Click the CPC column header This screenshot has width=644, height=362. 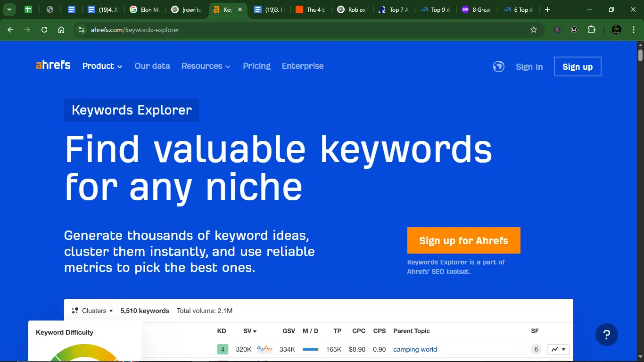point(359,331)
